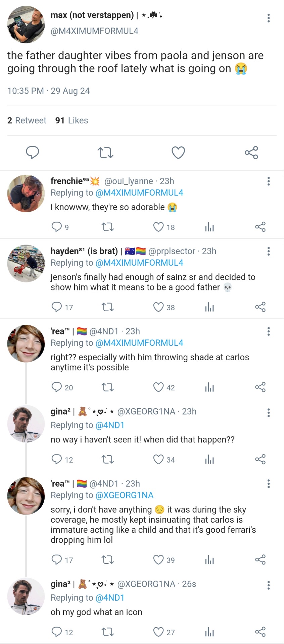Image resolution: width=284 pixels, height=644 pixels.
Task: Open max's profile picture
Action: [26, 24]
